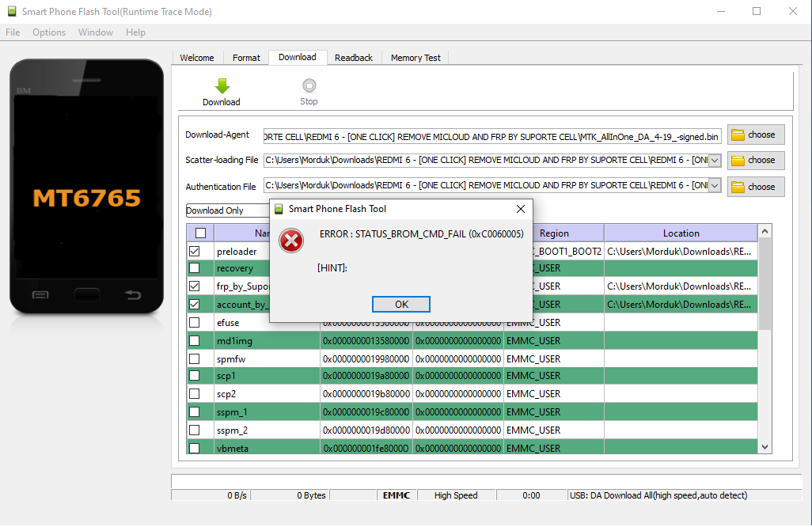Click OK in the error dialog

click(400, 305)
